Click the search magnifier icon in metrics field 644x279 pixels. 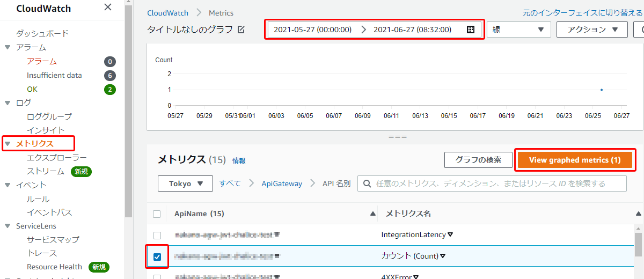368,183
